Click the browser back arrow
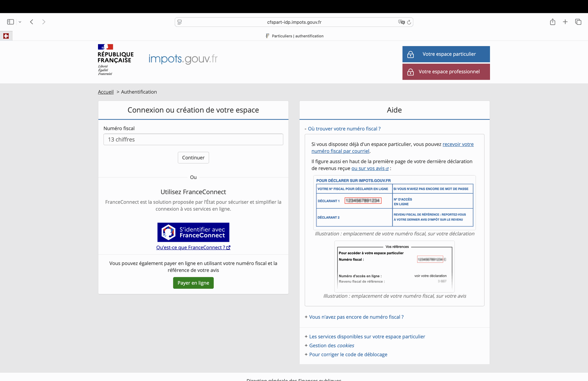Viewport: 588px width, 381px height. pyautogui.click(x=32, y=22)
